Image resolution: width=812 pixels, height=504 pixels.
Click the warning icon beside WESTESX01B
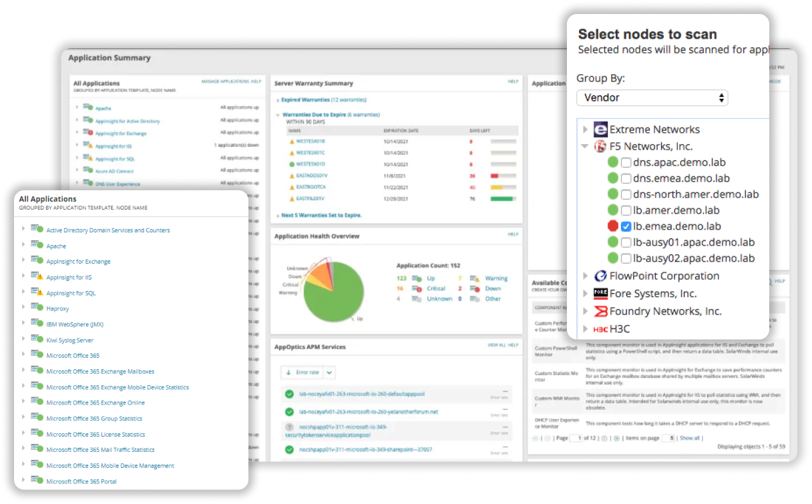click(291, 142)
